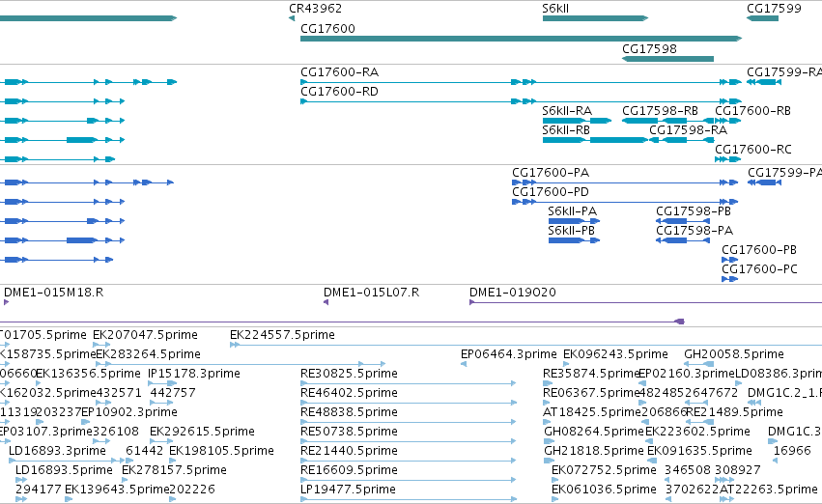822x504 pixels.
Task: Select the CR43962 gene marker
Action: 292,18
